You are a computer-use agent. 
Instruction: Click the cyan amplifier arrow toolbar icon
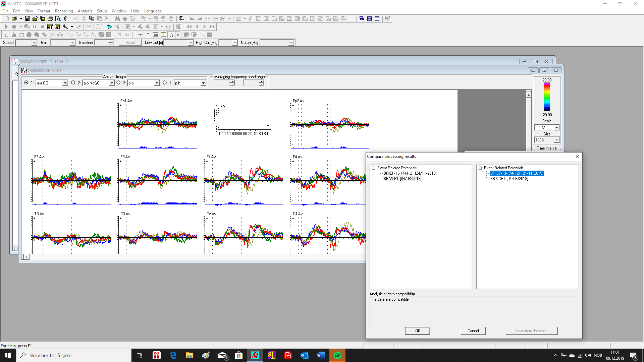click(x=109, y=27)
